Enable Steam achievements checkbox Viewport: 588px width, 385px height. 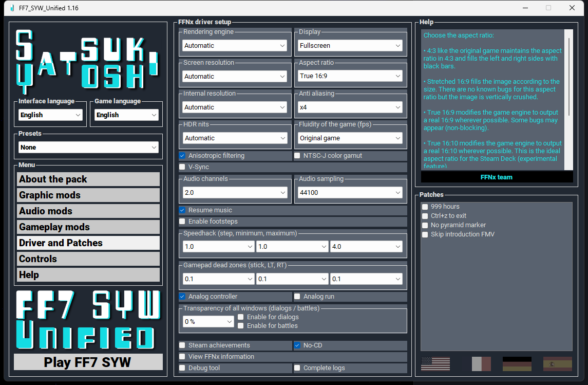[x=182, y=345]
